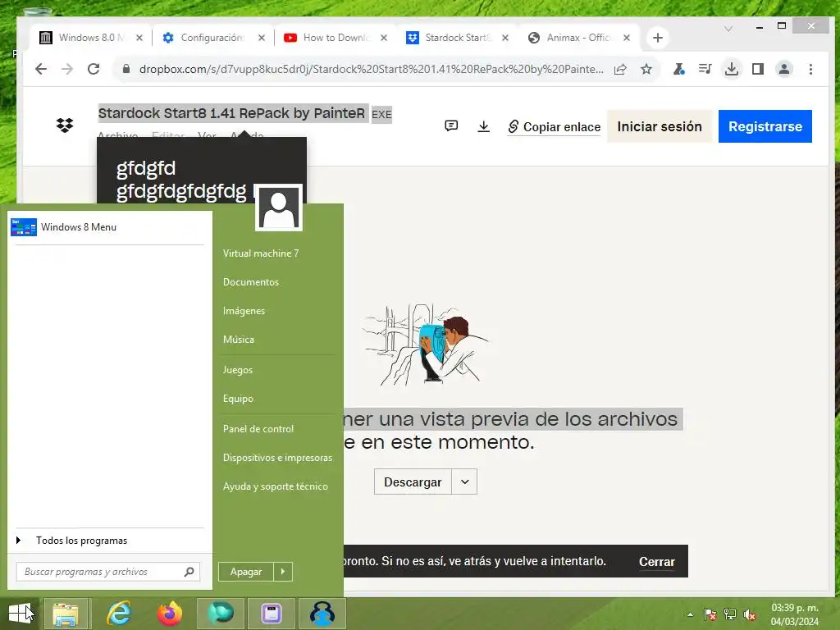The height and width of the screenshot is (630, 840).
Task: Bookmark this page with the star
Action: tap(646, 69)
